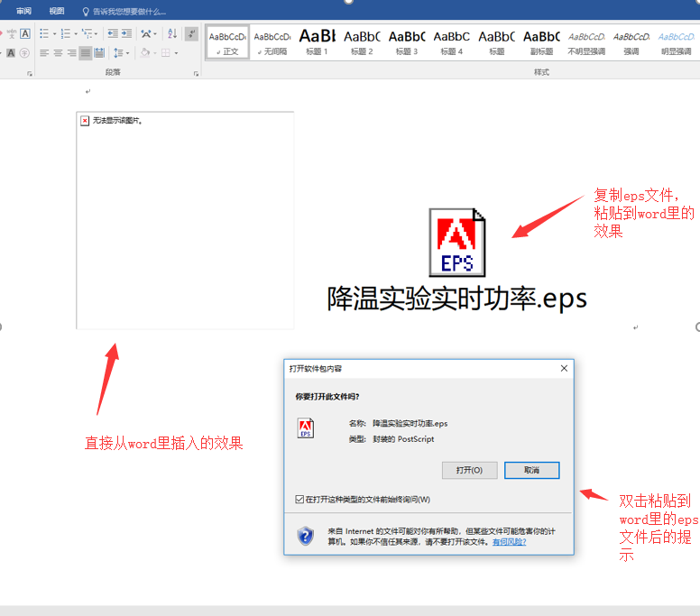Click 取消 in the dialog
This screenshot has width=700, height=616.
531,470
